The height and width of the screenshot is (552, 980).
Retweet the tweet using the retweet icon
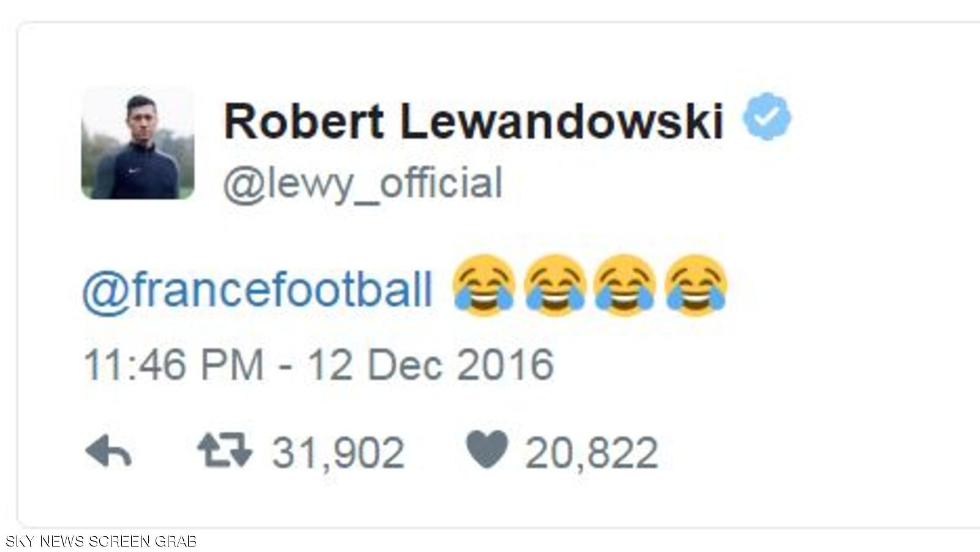pyautogui.click(x=224, y=450)
